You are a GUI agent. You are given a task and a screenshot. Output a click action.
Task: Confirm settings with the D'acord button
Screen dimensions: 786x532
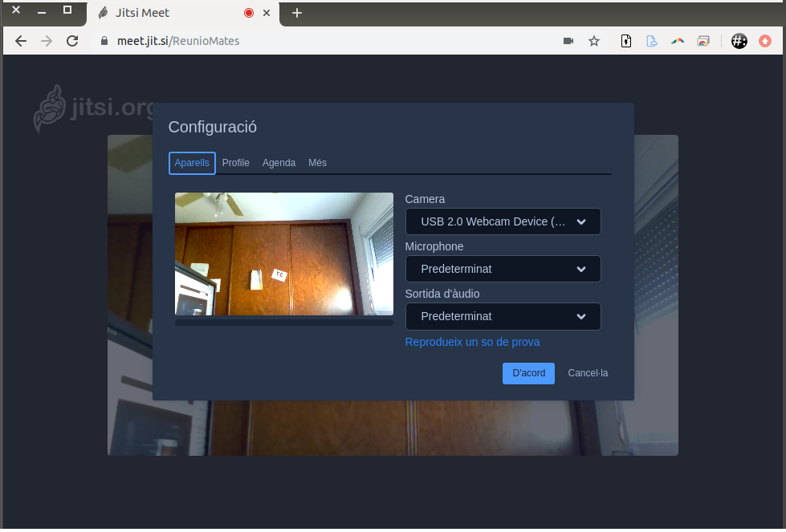(x=528, y=373)
